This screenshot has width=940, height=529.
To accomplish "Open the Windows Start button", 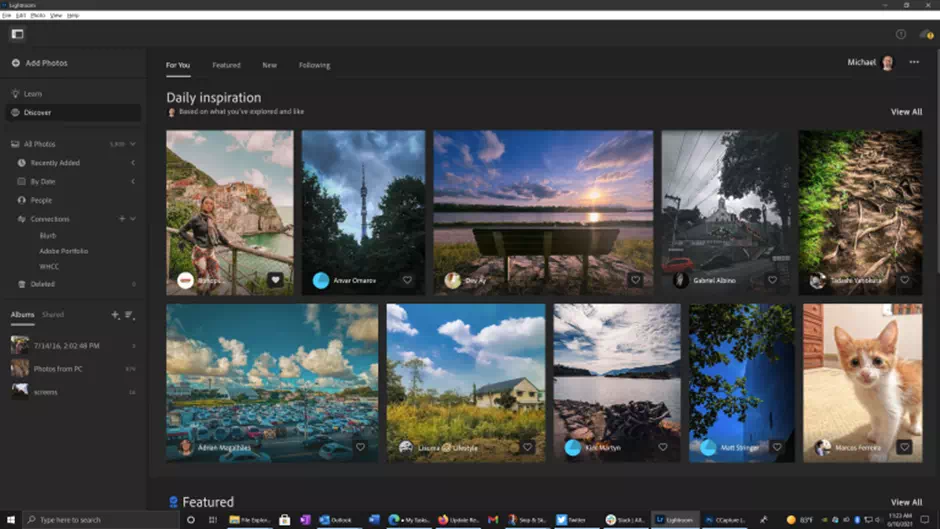I will pyautogui.click(x=11, y=520).
